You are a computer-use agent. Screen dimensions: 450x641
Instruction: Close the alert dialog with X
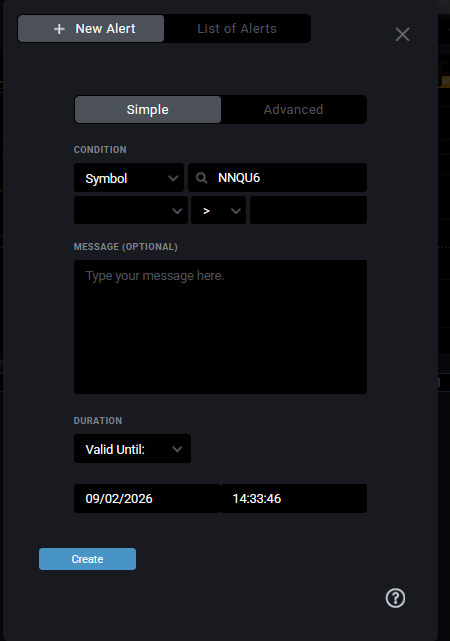(x=403, y=34)
